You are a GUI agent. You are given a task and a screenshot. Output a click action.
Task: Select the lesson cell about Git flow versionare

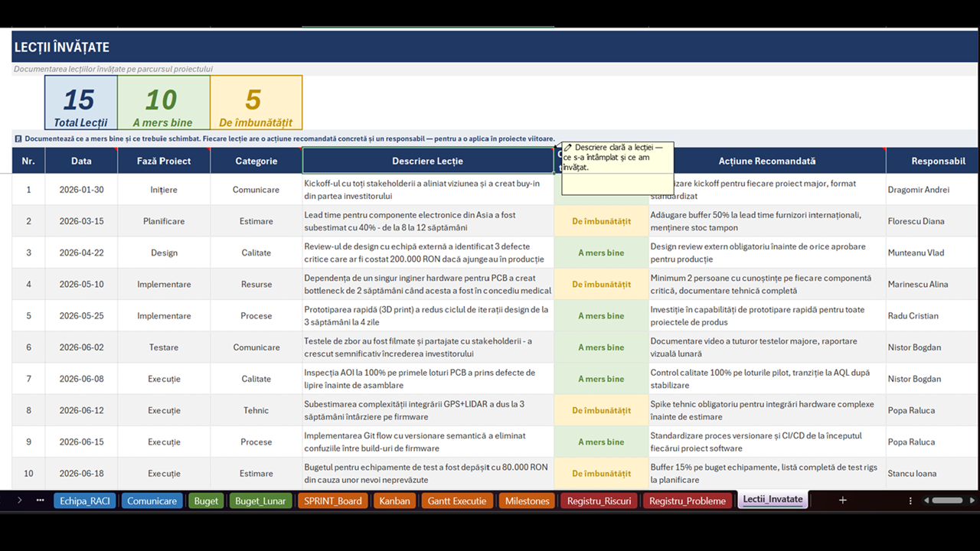click(x=428, y=442)
